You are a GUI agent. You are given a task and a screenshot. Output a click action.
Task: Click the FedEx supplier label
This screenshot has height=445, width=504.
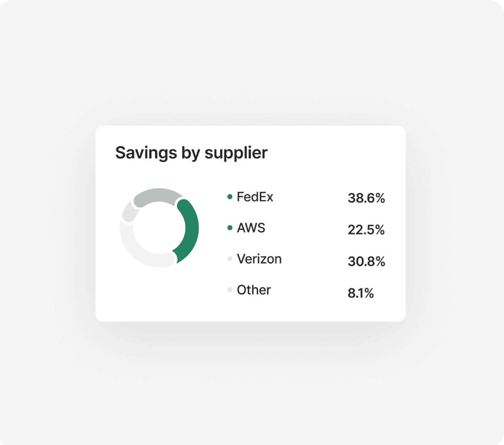point(255,197)
